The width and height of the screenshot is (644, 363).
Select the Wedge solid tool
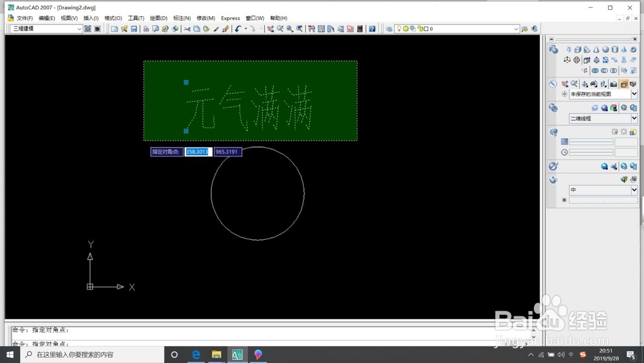(587, 50)
